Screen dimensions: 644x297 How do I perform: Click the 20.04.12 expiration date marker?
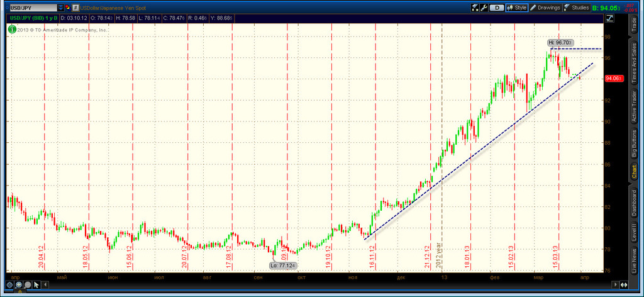[42, 257]
